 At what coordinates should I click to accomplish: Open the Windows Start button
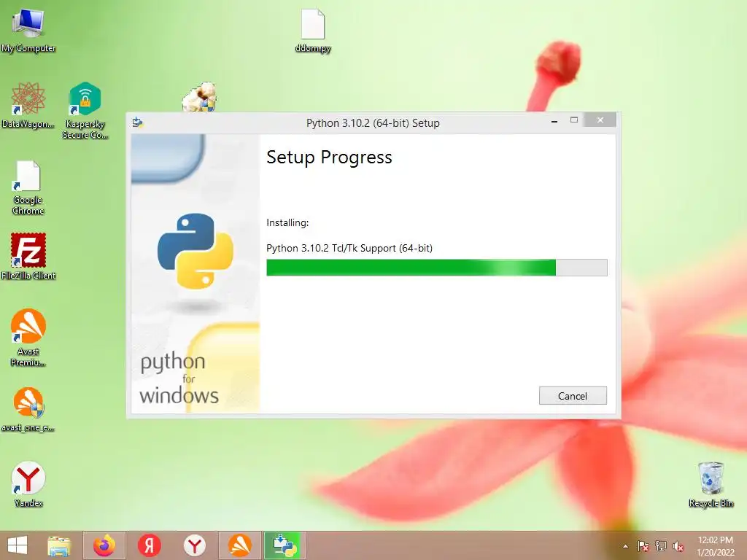(18, 545)
